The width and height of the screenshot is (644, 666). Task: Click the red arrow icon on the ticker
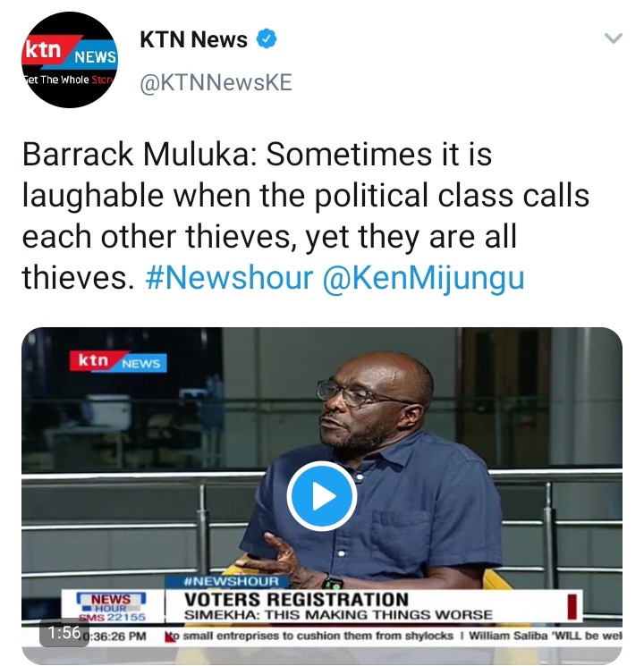(171, 636)
